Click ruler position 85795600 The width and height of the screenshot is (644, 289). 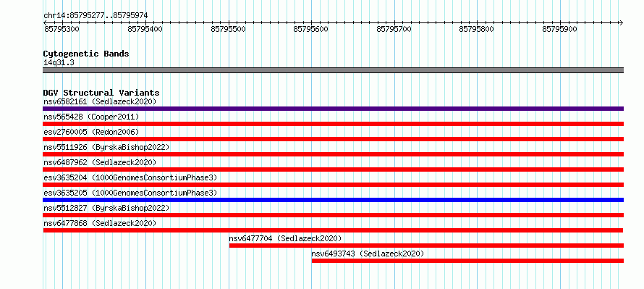pyautogui.click(x=311, y=29)
